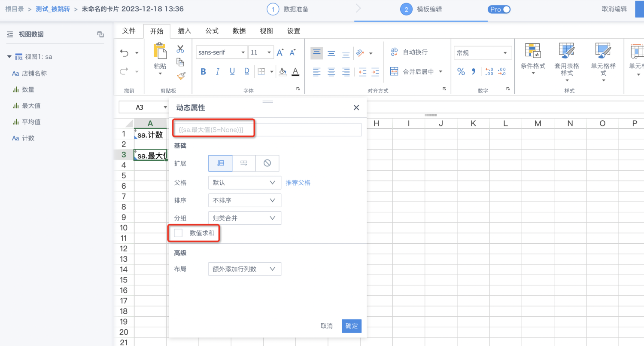
Task: Increase indent
Action: pyautogui.click(x=375, y=72)
